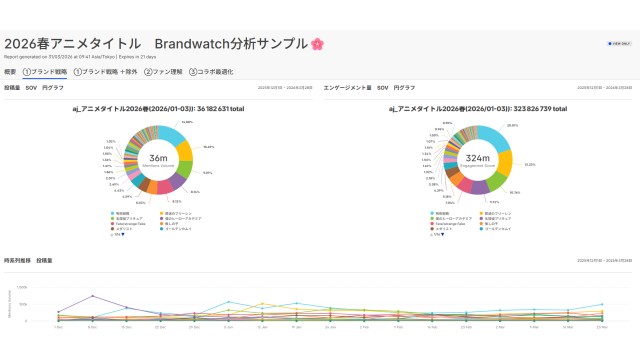
Task: Previous legend page arrow under 投稿量 chart
Action: coord(112,235)
